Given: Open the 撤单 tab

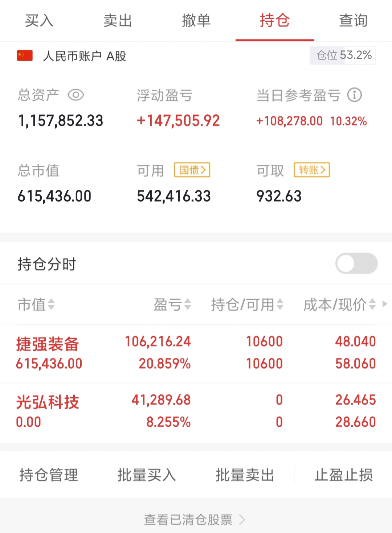Looking at the screenshot, I should [196, 21].
